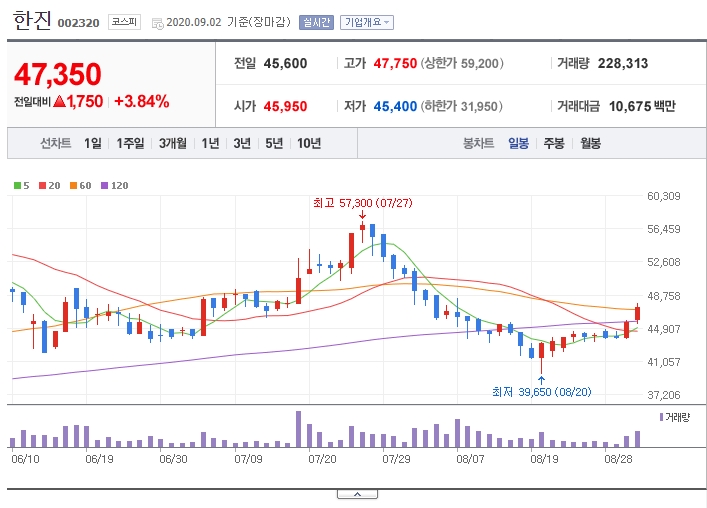Switch chart to 1년 period
The height and width of the screenshot is (508, 707).
click(210, 143)
